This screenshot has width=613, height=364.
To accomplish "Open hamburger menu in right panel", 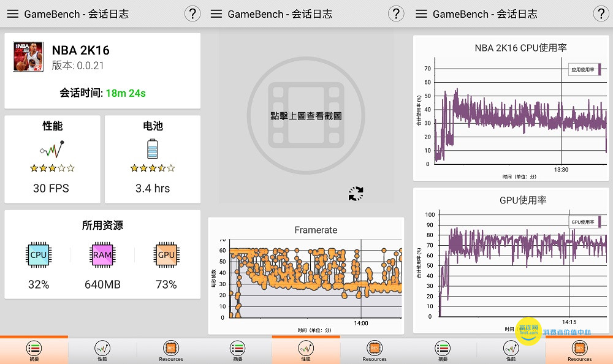I will click(421, 14).
